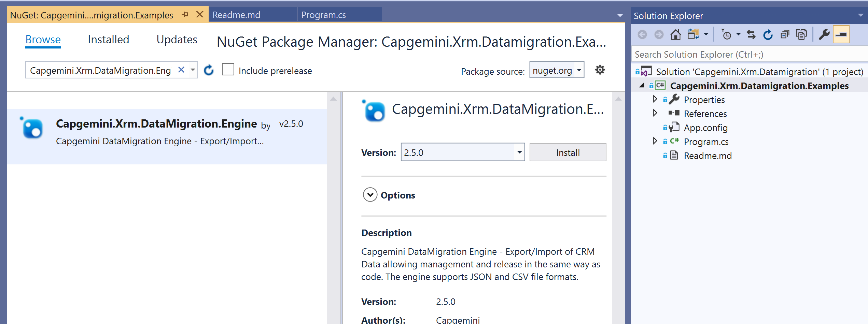Open Properties via the wrench icon
868x324 pixels.
click(x=824, y=34)
